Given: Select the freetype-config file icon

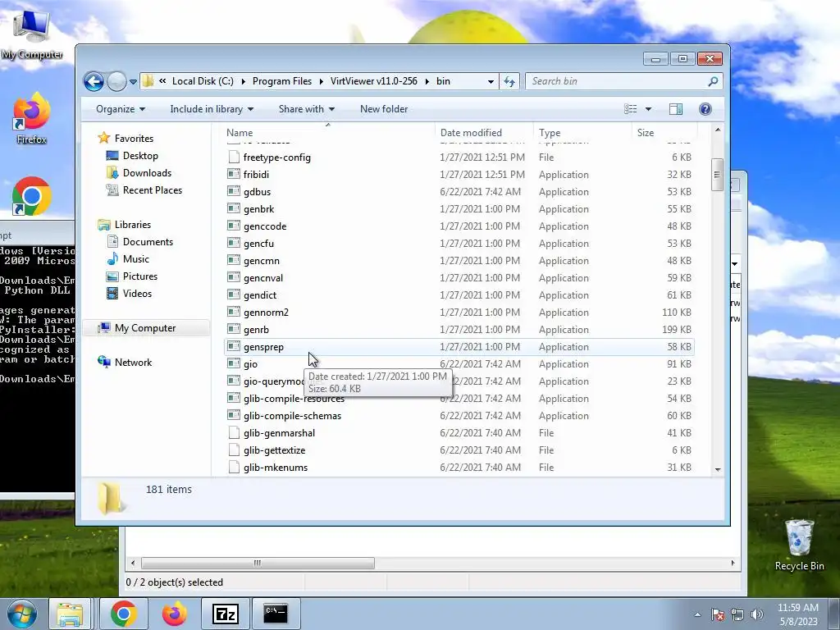Looking at the screenshot, I should point(233,157).
